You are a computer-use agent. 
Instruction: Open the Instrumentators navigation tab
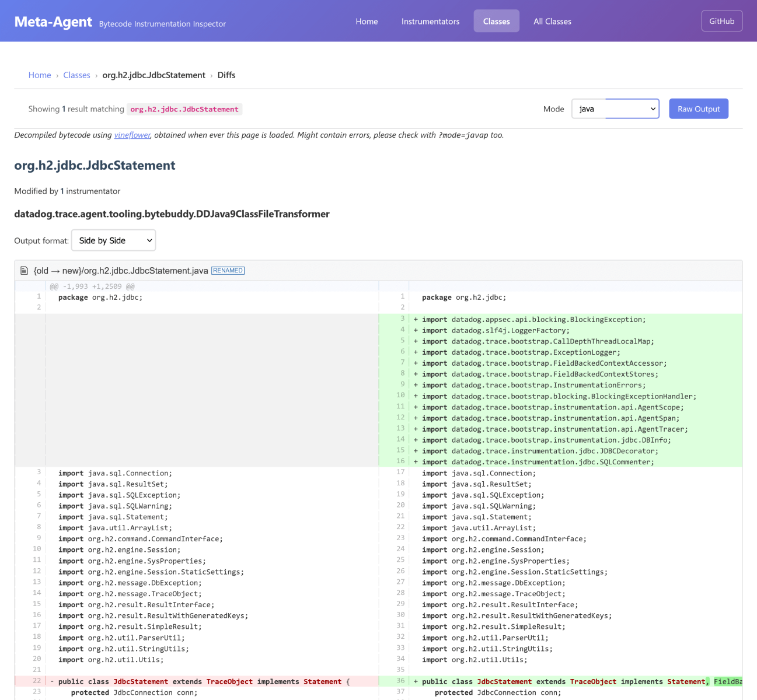pos(430,21)
